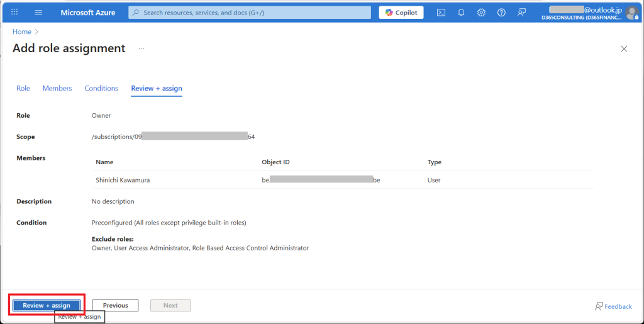Click the search resources input box

pyautogui.click(x=252, y=13)
